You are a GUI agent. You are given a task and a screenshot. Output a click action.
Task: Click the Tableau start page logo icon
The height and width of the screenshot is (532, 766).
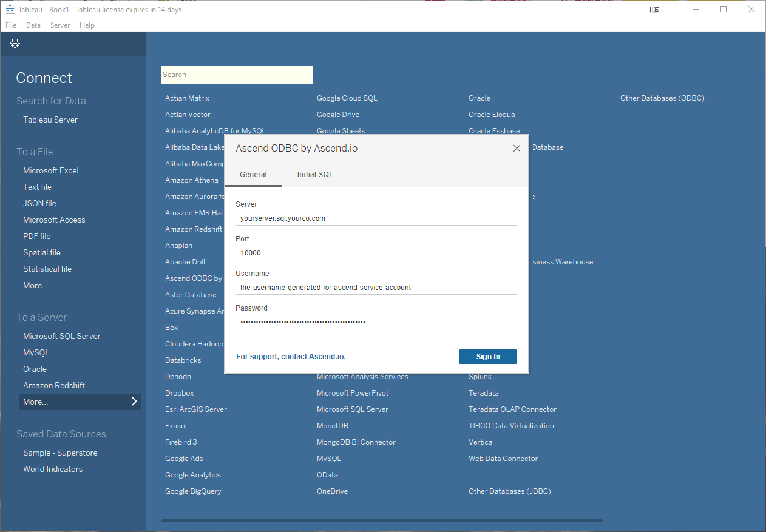[15, 44]
